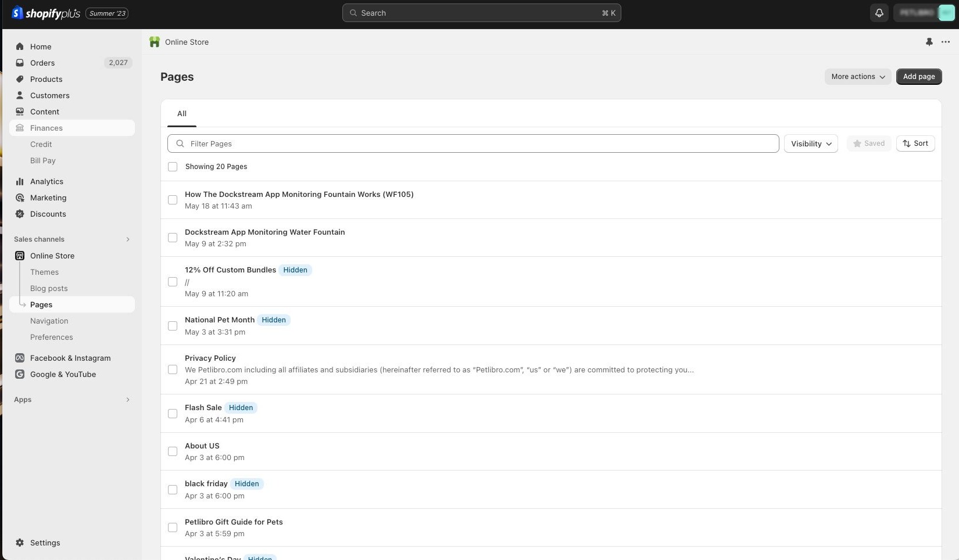Open Preferences in sidebar
Viewport: 959px width, 560px height.
pos(52,337)
